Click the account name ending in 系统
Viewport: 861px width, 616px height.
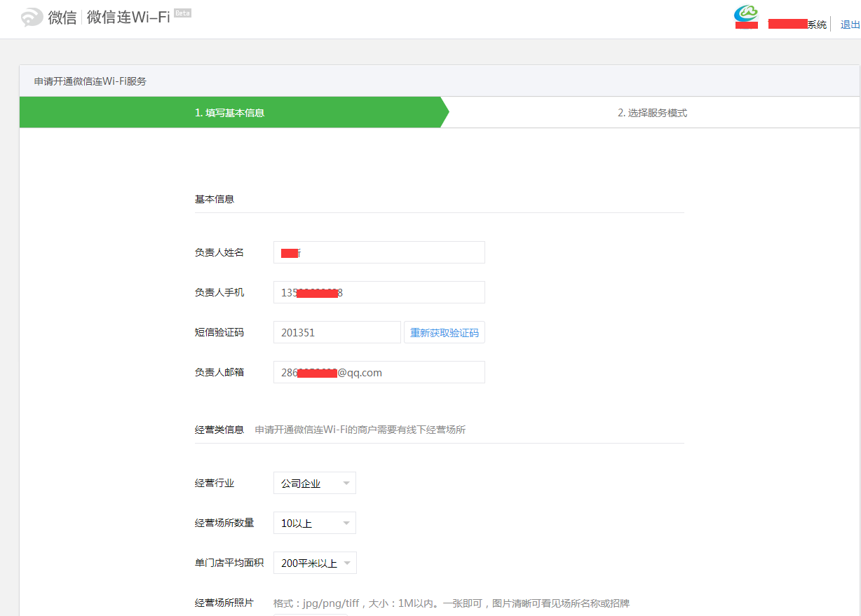797,25
